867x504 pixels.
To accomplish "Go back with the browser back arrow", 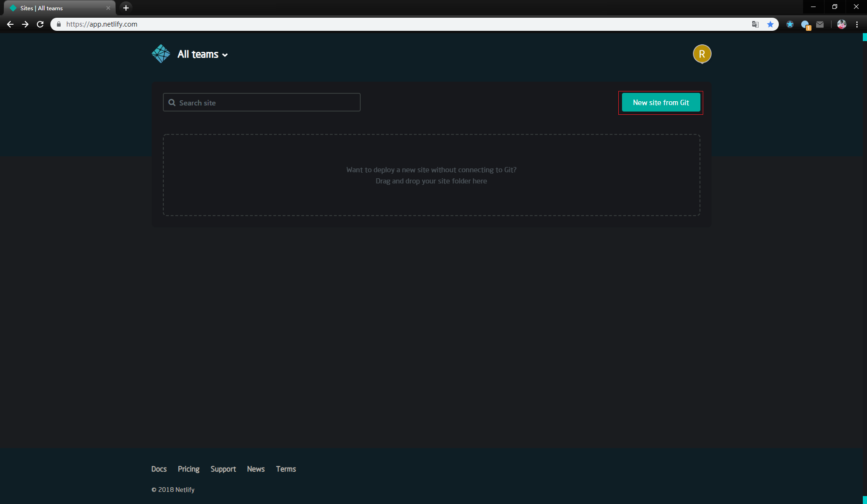I will coord(10,24).
